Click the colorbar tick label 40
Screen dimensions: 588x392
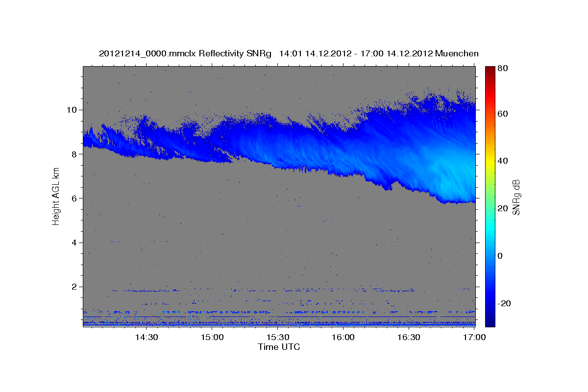502,161
